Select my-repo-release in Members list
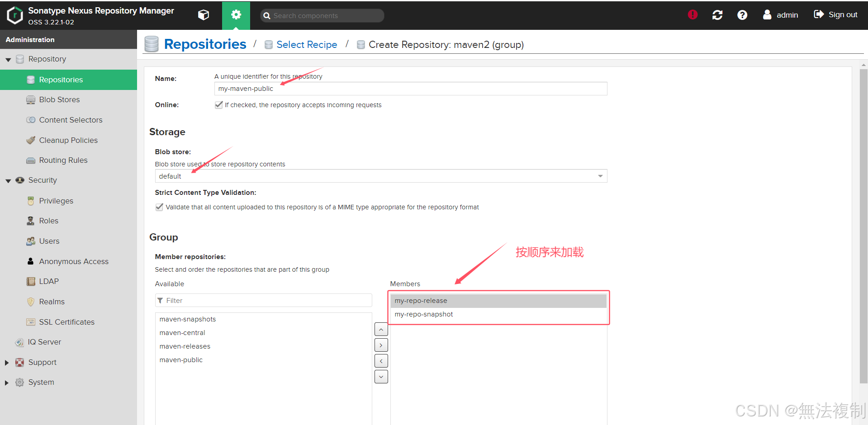 pos(498,301)
